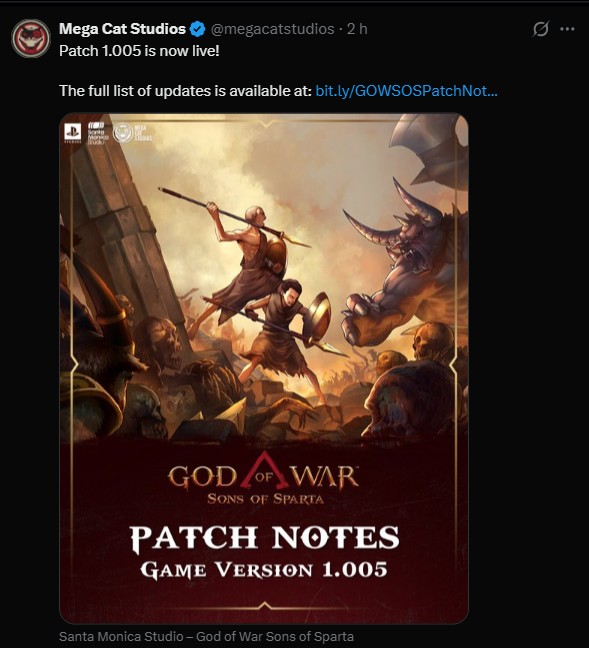Open the Grok explain-post icon
The width and height of the screenshot is (589, 648).
point(541,29)
